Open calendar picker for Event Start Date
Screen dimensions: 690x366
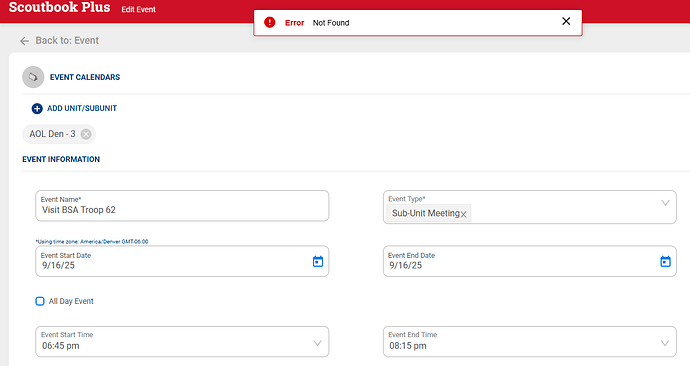318,261
